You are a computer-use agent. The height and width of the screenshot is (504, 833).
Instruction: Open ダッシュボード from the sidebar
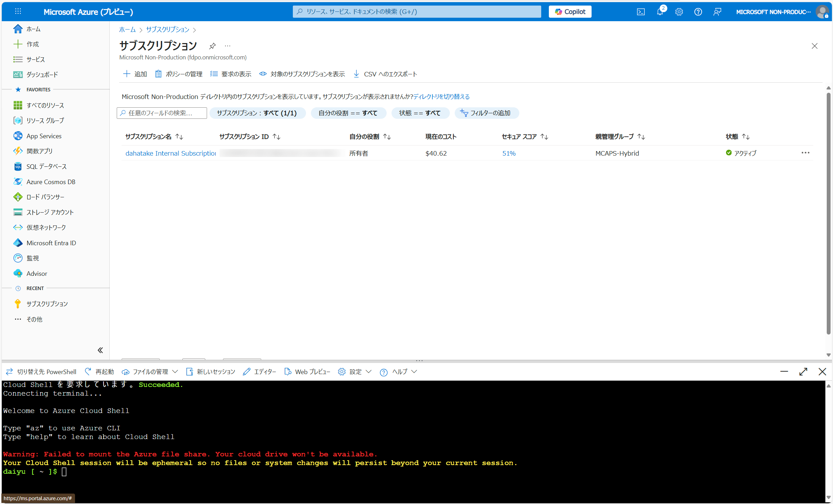[42, 74]
